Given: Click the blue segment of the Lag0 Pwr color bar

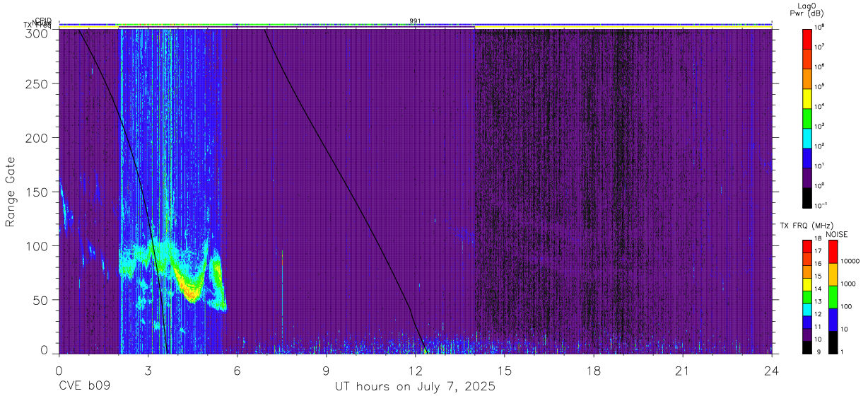Looking at the screenshot, I should tap(807, 157).
